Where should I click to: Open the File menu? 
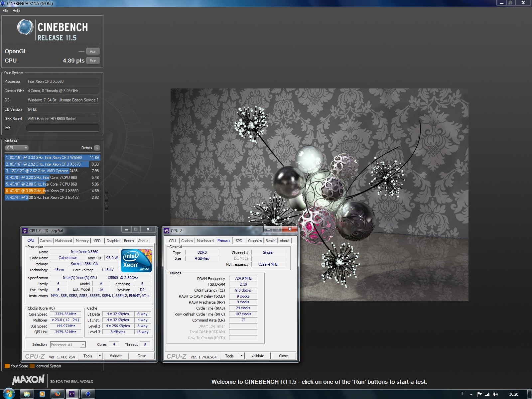[5, 11]
